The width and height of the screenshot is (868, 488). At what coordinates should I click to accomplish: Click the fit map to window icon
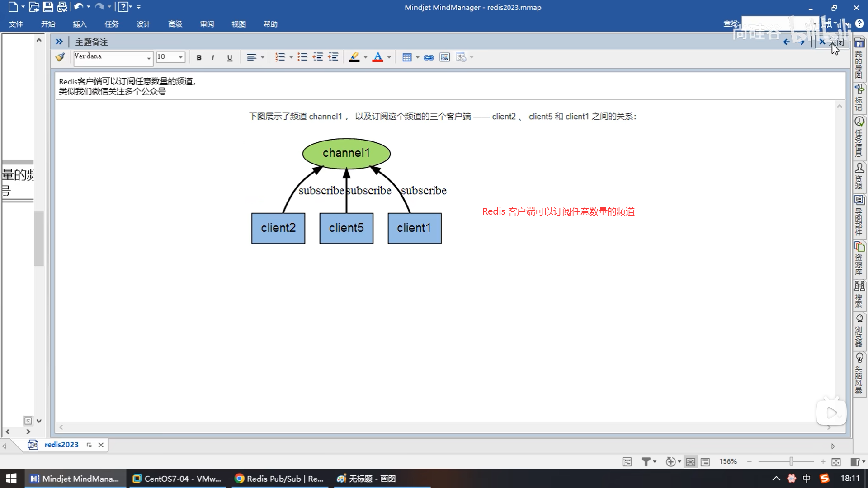[836, 462]
